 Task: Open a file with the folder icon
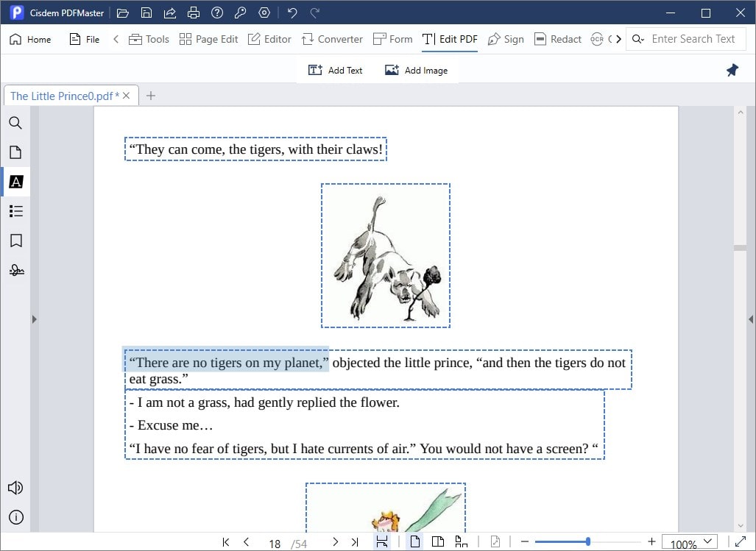(123, 13)
